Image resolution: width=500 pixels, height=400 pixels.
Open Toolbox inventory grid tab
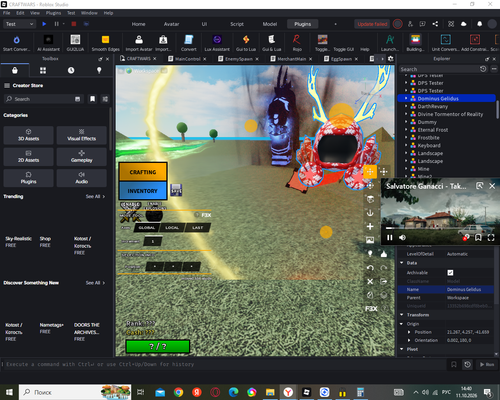coord(43,70)
